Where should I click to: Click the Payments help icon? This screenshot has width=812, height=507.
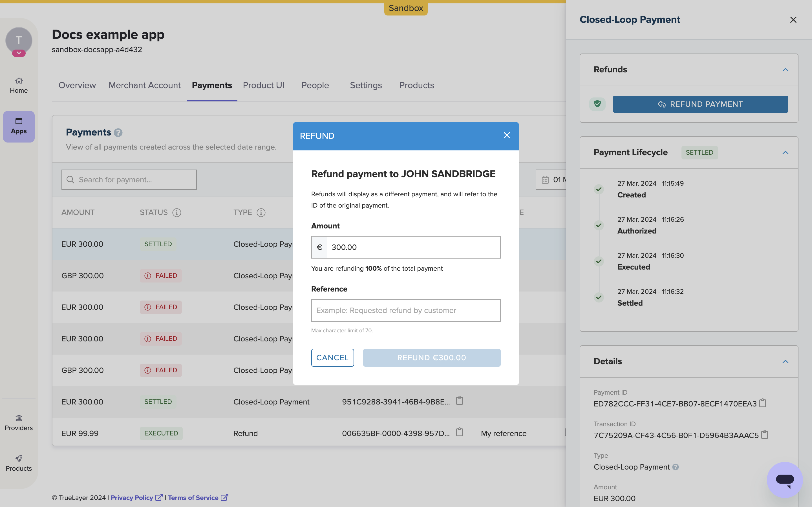pyautogui.click(x=118, y=132)
